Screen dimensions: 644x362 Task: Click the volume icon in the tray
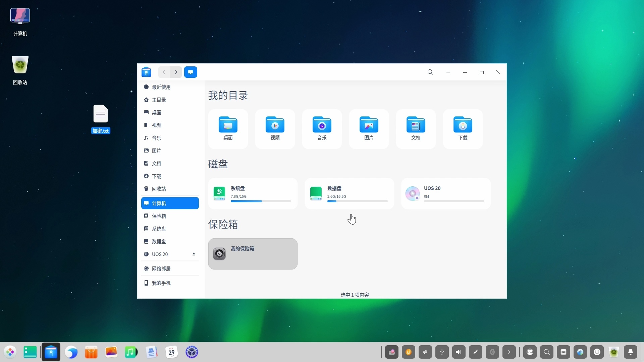point(459,352)
